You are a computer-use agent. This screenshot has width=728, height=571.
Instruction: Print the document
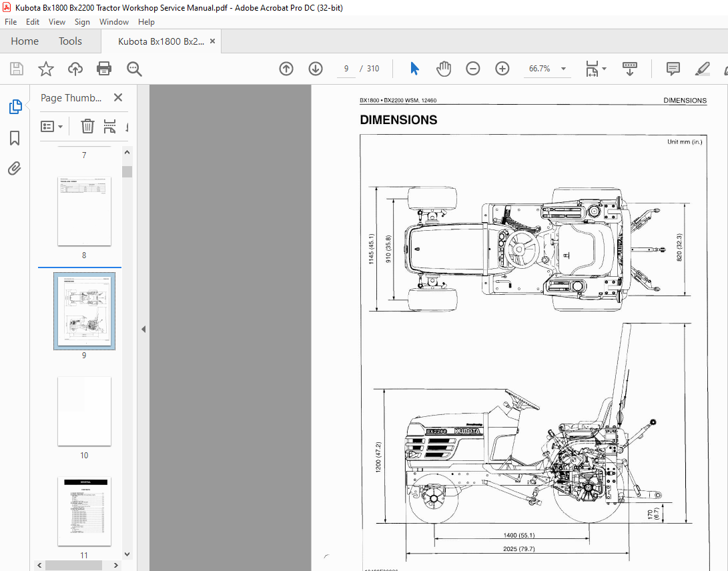(x=104, y=69)
